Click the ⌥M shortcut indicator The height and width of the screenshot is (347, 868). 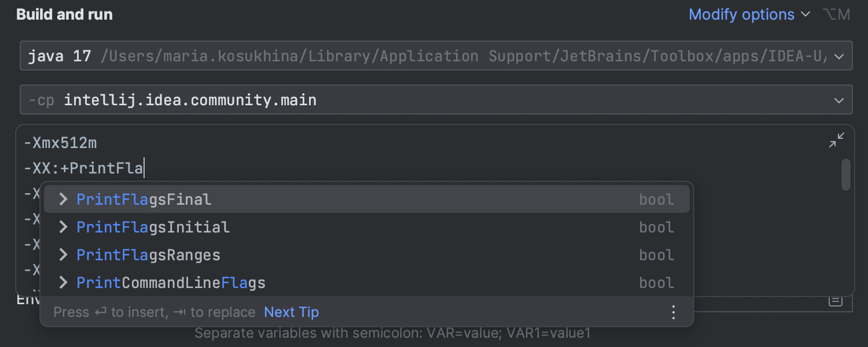[x=836, y=14]
